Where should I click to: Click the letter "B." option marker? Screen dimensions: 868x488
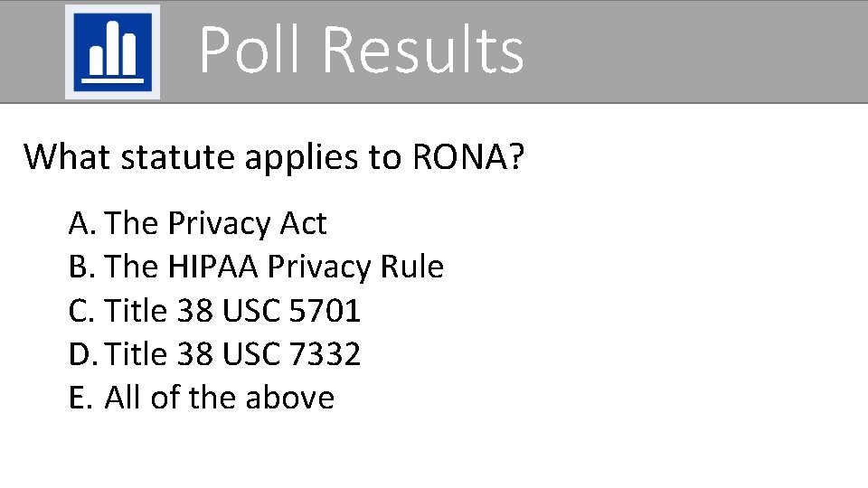[x=82, y=267]
